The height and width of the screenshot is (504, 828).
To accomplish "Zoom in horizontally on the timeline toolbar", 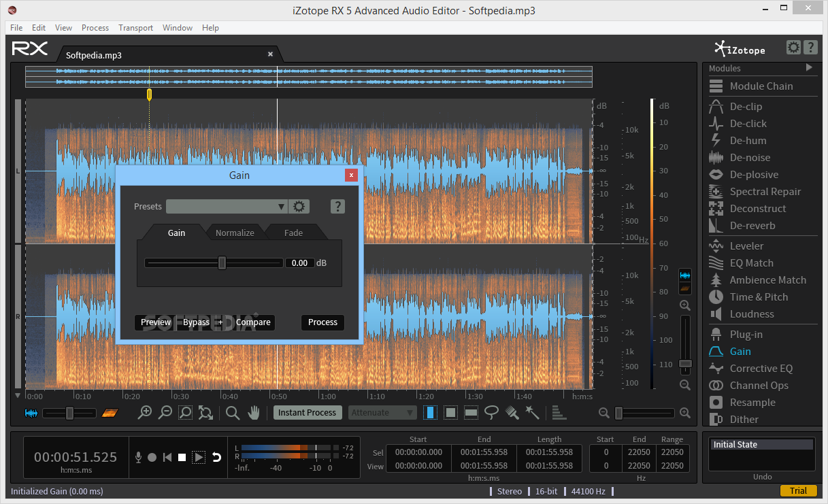I will (x=145, y=412).
